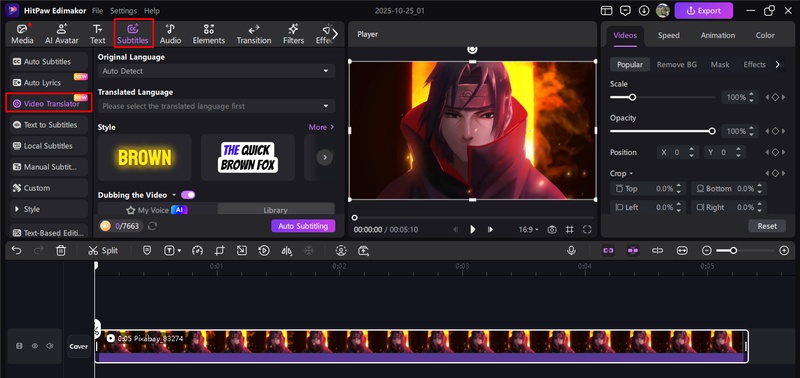Open the AI Avatar tab
Image resolution: width=800 pixels, height=378 pixels.
62,34
